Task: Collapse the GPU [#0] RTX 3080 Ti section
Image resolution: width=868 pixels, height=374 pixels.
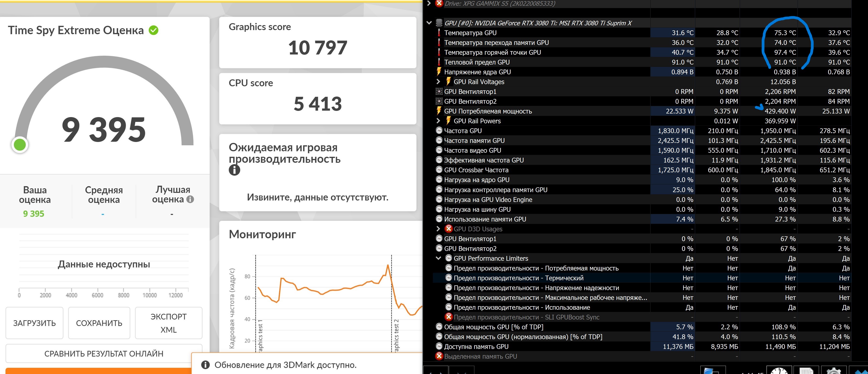Action: coord(429,23)
